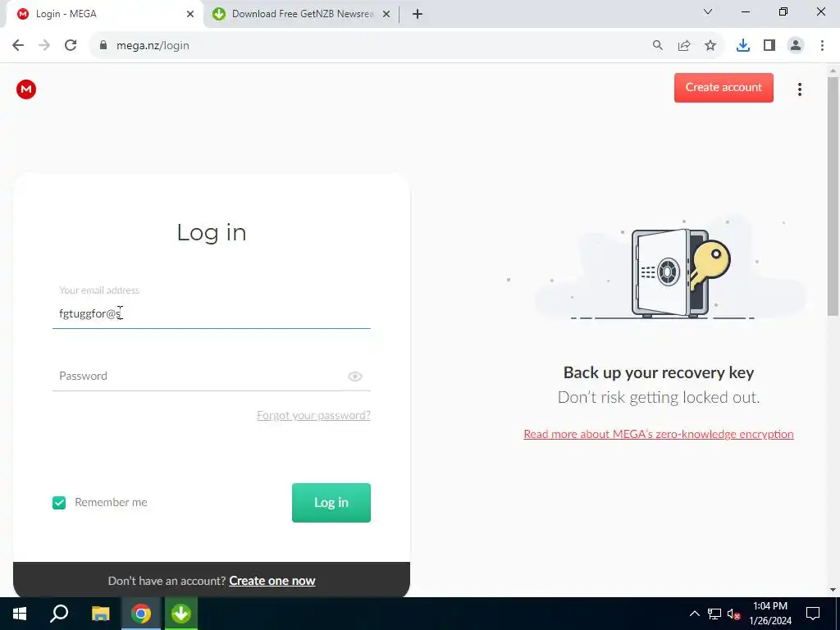Click the safe and key illustration
Screen dimensions: 840x630
coord(680,272)
